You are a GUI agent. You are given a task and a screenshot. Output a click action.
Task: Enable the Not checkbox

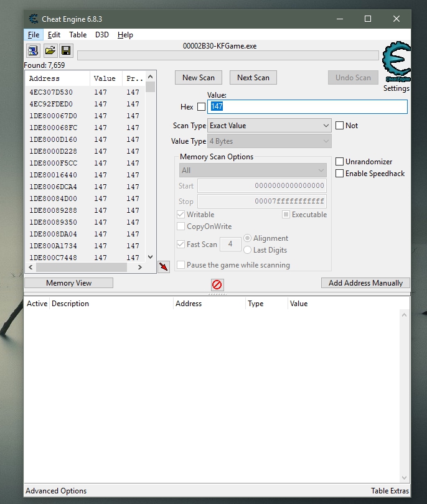[339, 125]
